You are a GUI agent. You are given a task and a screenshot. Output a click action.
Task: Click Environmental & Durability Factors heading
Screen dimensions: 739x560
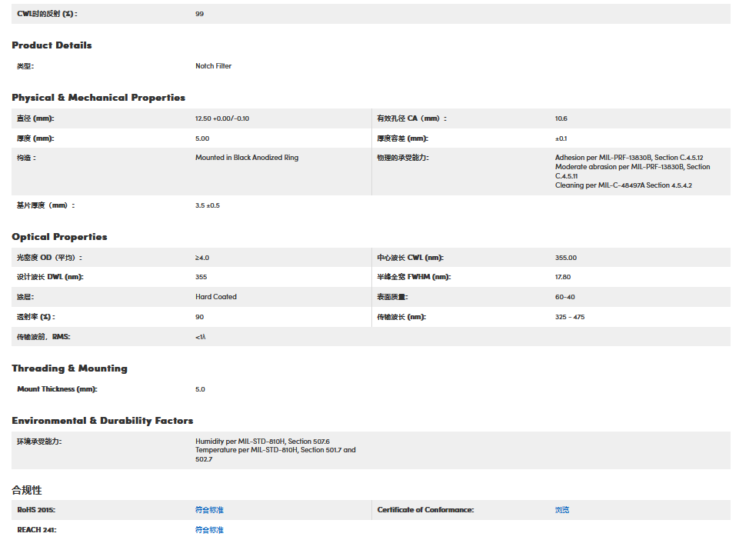click(102, 421)
